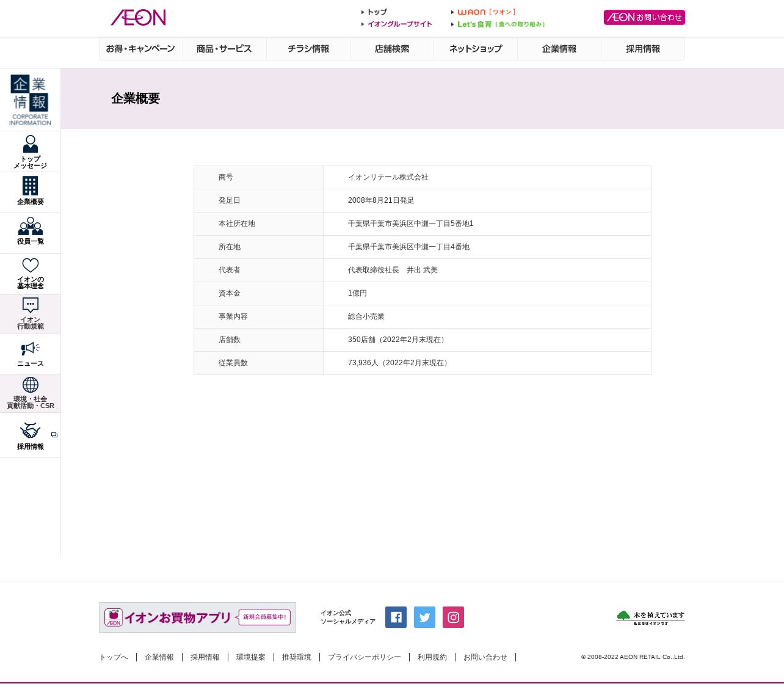Click the トップ header link

coord(374,12)
